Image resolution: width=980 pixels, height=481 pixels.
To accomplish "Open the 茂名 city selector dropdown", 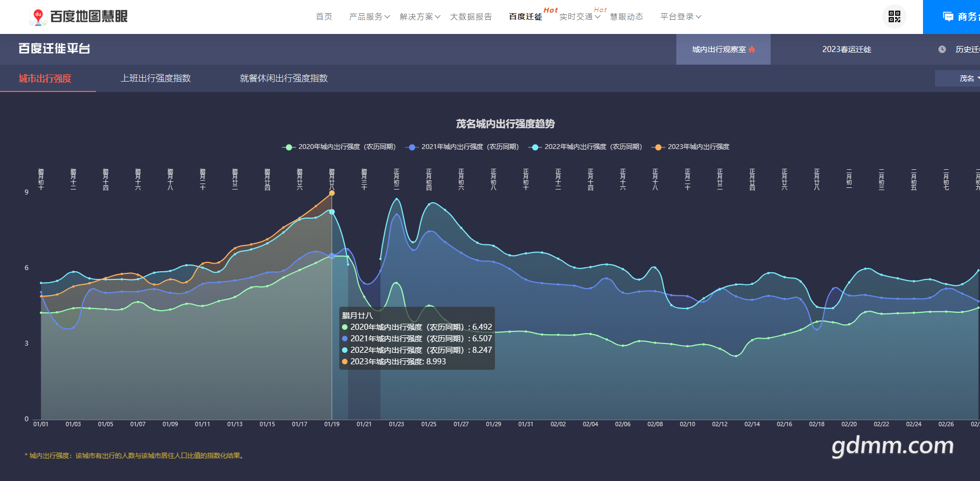I will click(958, 78).
